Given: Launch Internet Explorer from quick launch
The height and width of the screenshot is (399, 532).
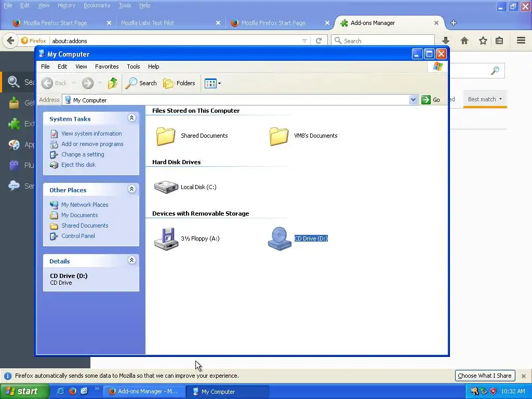Looking at the screenshot, I should 60,391.
